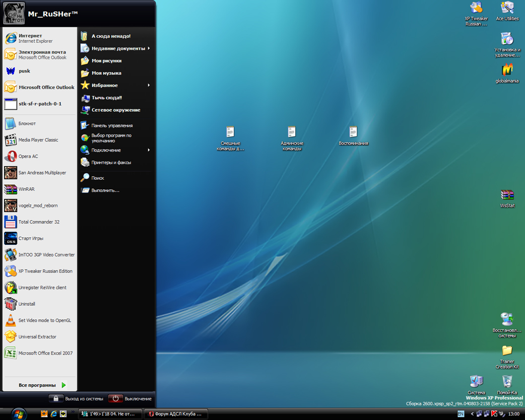The width and height of the screenshot is (525, 420).
Task: Open А сюда ненадо! folder
Action: tap(116, 36)
